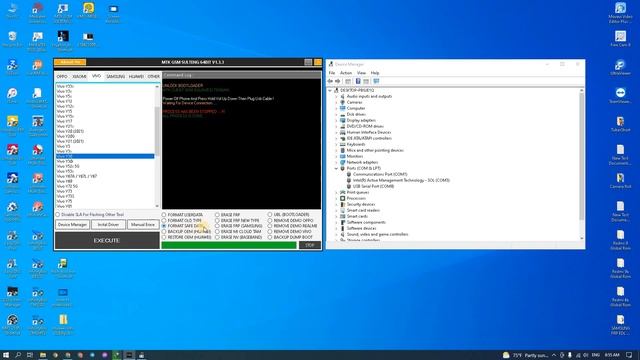Select the Software devices category in Device Manager
The image size is (640, 360).
click(x=361, y=228)
